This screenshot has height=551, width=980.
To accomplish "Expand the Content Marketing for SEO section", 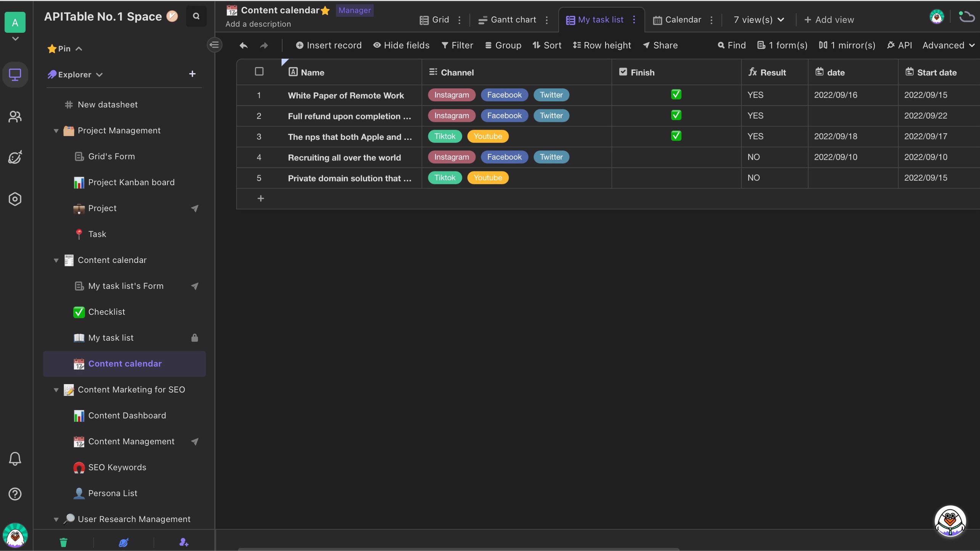I will click(x=55, y=389).
